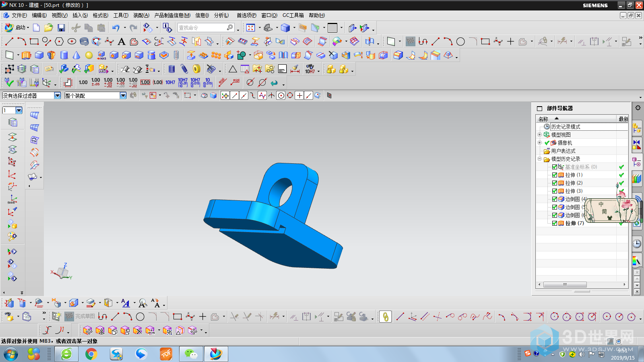Open the dropdown beside number 1 on left panel
The image size is (644, 362).
click(19, 110)
